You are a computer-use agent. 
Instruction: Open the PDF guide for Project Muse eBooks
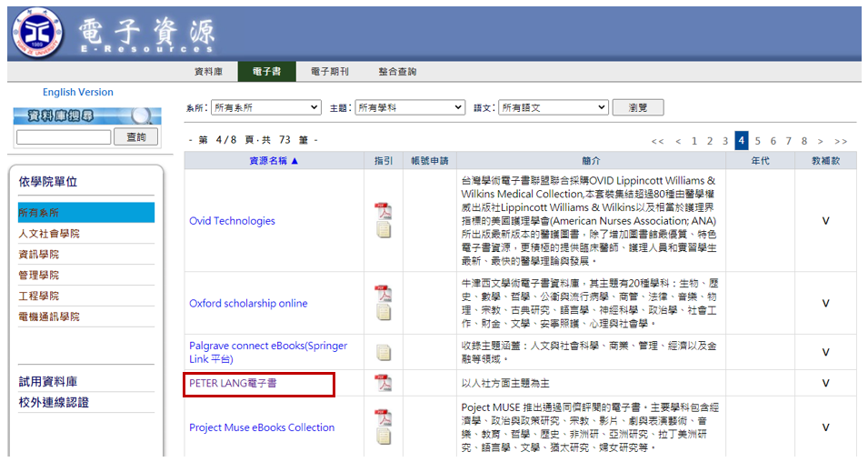(x=383, y=417)
